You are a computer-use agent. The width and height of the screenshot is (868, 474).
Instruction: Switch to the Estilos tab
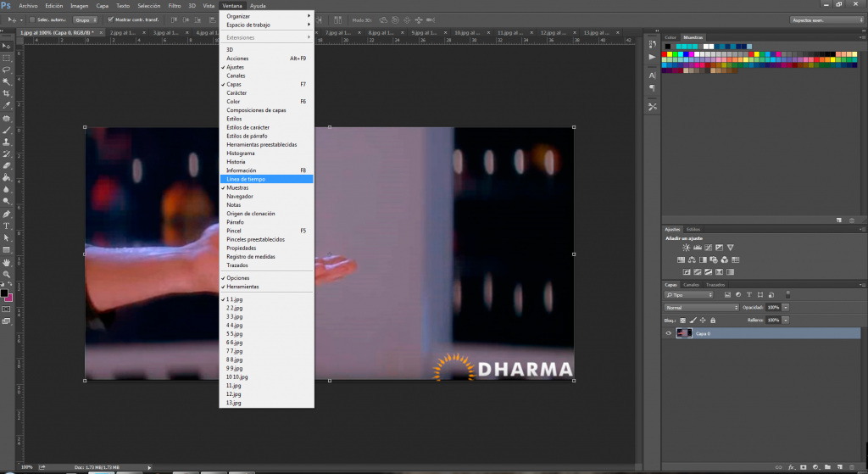pos(693,229)
